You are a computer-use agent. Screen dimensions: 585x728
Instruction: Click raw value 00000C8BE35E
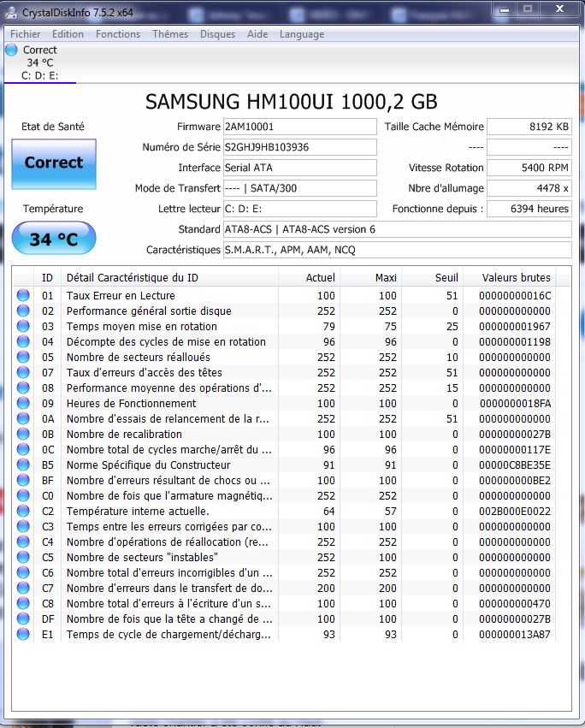pos(514,465)
